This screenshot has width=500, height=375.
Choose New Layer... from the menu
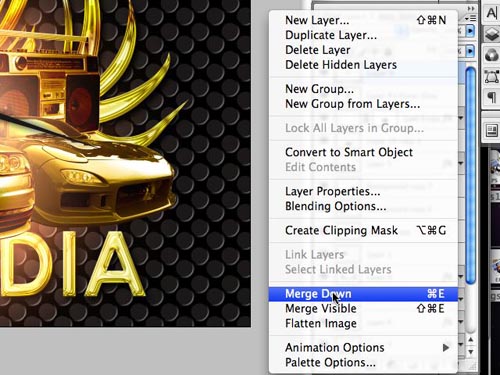point(363,20)
